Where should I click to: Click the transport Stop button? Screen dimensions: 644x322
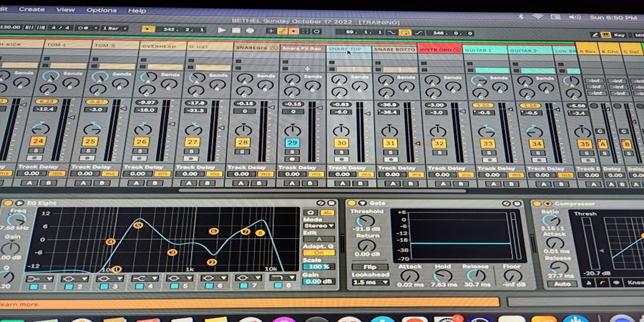pos(236,30)
